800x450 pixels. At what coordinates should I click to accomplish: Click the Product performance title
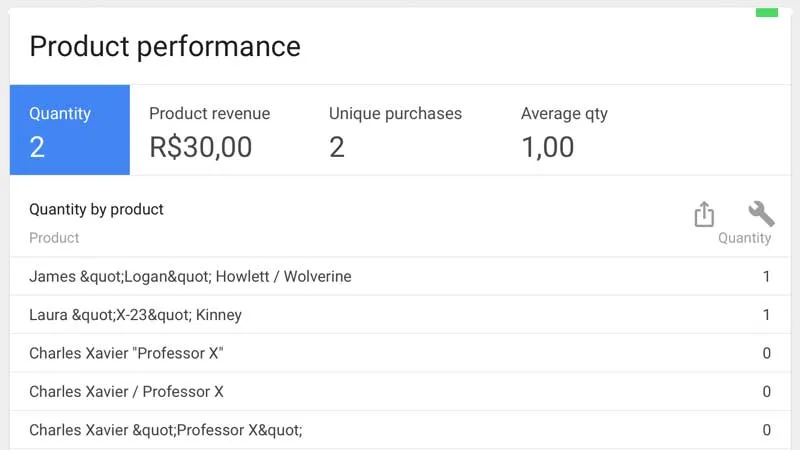tap(165, 46)
